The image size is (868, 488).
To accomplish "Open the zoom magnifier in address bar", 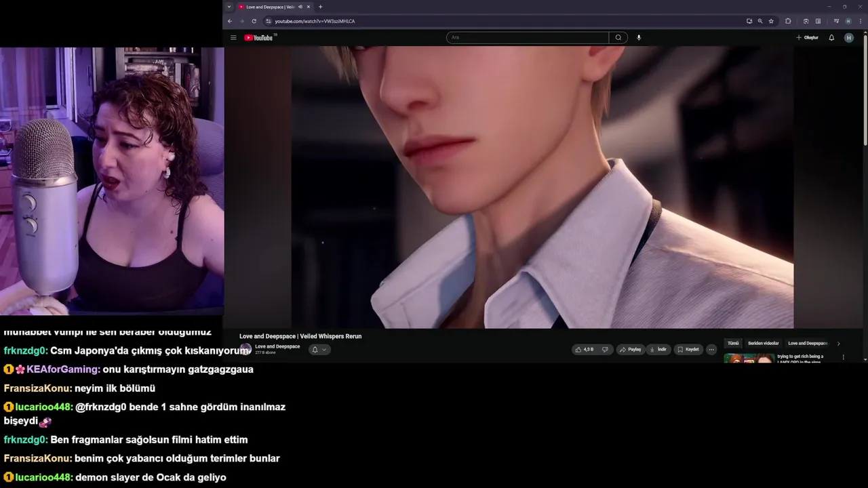I will tap(760, 21).
